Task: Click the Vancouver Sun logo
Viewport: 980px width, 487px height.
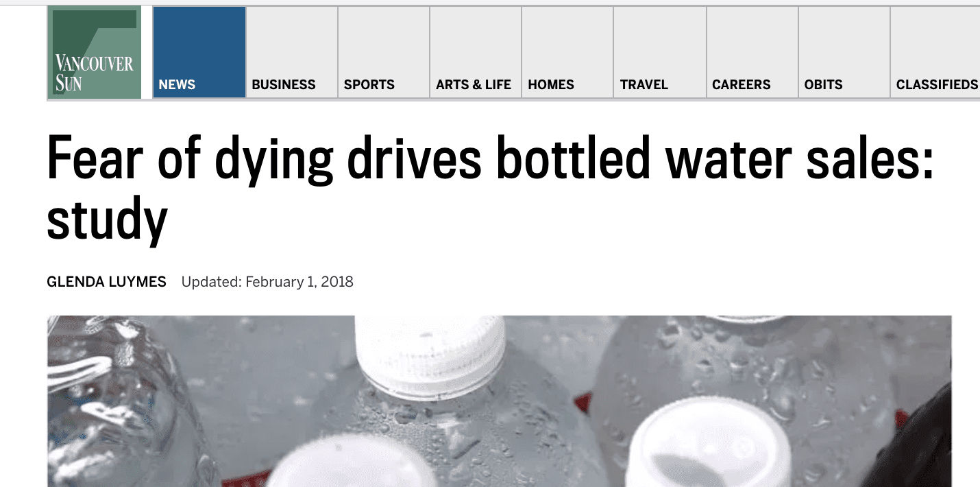Action: click(x=95, y=52)
